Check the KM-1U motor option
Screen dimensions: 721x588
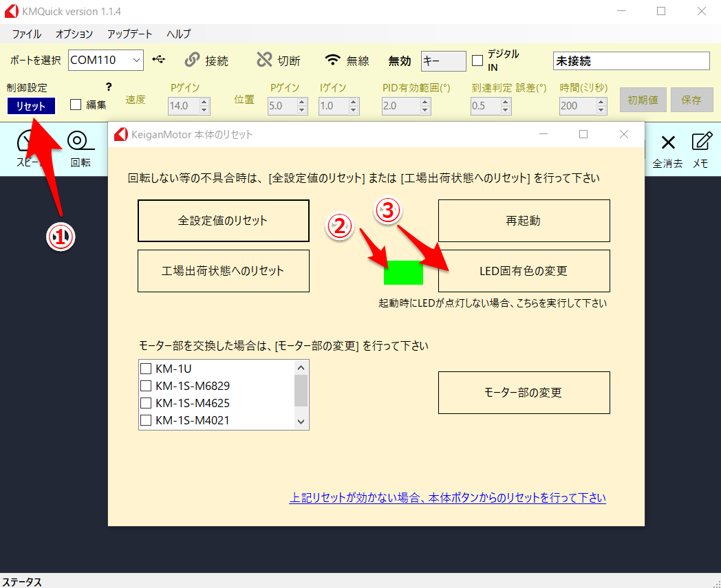(146, 369)
